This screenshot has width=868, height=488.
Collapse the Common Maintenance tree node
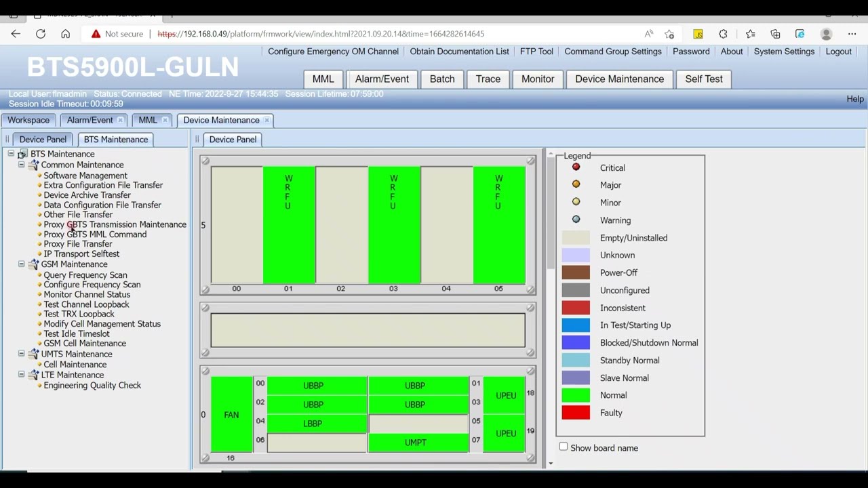point(21,165)
